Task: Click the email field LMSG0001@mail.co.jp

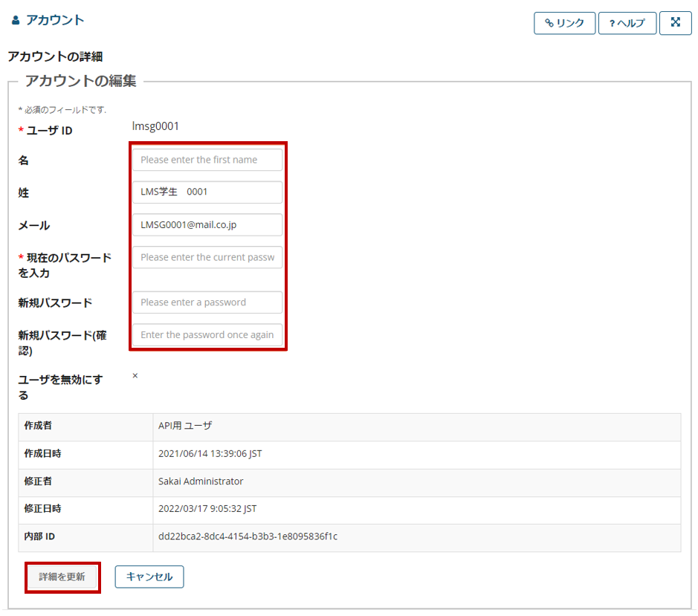Action: click(207, 224)
